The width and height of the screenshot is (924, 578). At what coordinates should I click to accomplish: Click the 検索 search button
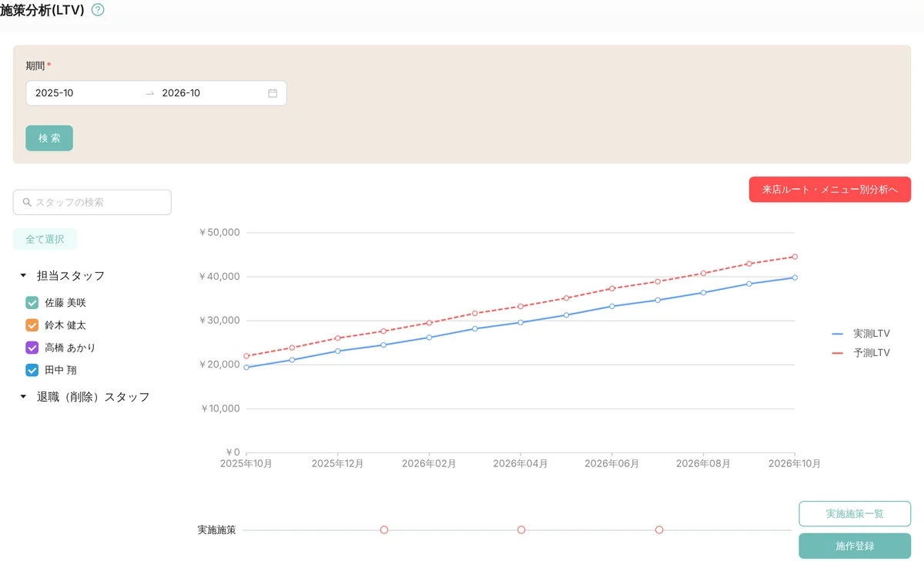pyautogui.click(x=49, y=138)
